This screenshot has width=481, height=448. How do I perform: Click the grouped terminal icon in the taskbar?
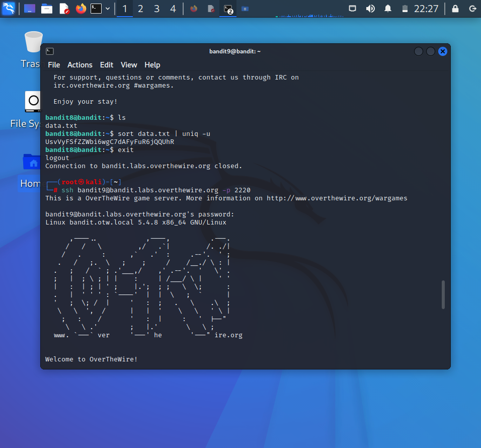pos(227,9)
